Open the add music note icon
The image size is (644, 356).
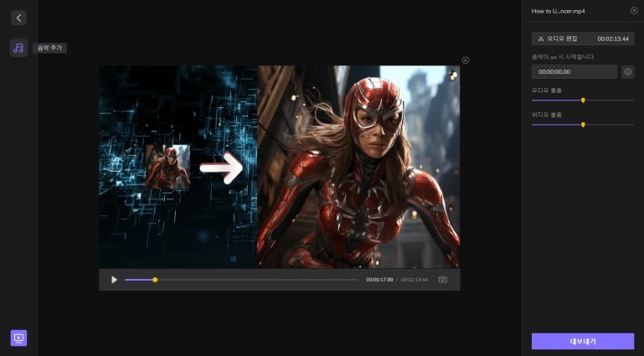(x=18, y=48)
